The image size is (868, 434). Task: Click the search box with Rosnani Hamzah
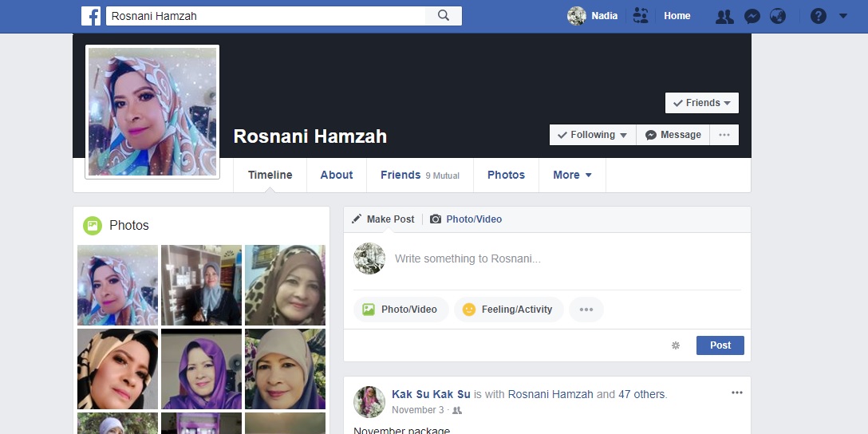tap(266, 16)
